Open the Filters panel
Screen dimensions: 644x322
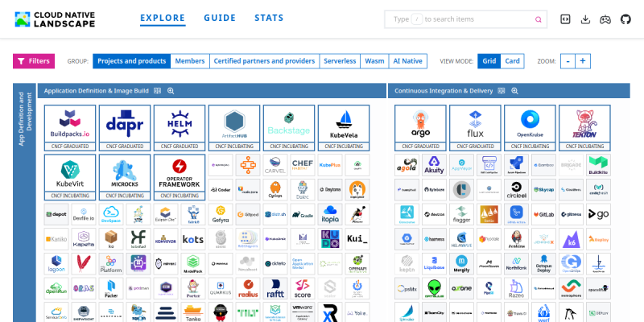(34, 61)
